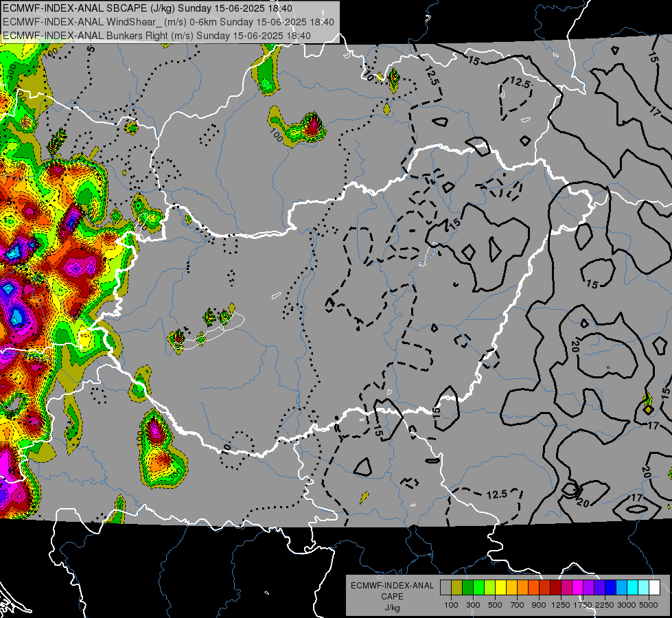Click the violet legend swatch starting at 1750
The width and height of the screenshot is (672, 618).
tap(588, 587)
